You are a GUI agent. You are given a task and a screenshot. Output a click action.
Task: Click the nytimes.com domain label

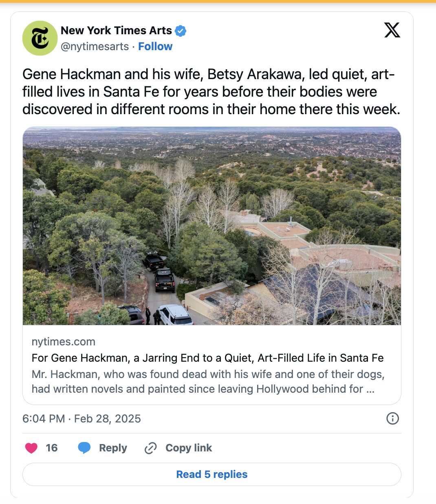coord(63,342)
